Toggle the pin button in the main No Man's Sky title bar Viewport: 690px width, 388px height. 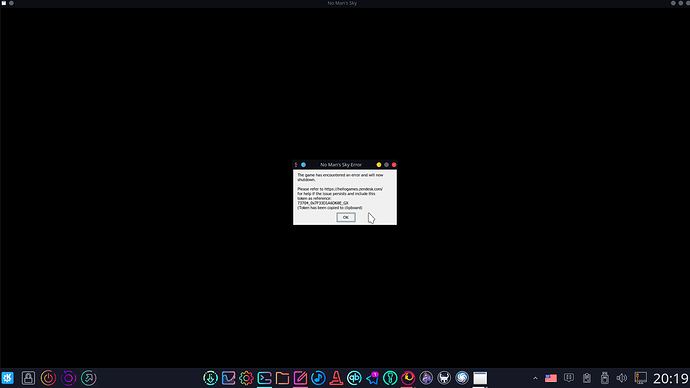[11, 3]
